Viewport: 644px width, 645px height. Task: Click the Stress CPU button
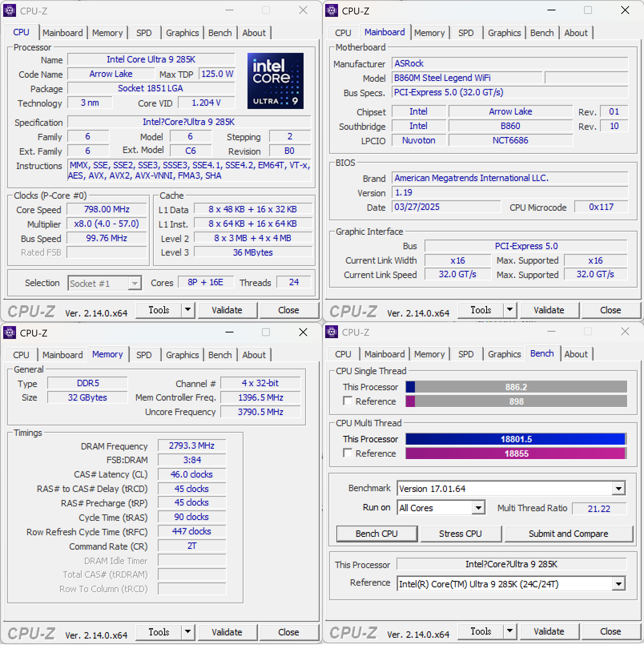click(x=461, y=534)
